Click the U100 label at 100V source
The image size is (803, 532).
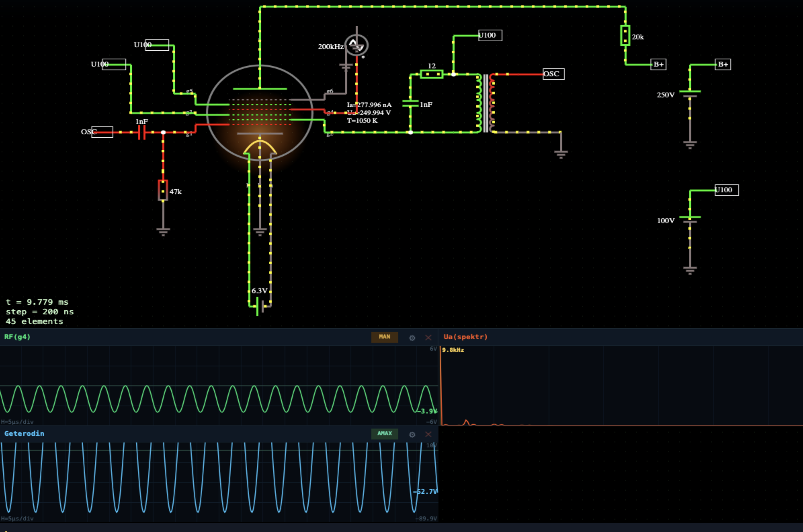click(726, 190)
